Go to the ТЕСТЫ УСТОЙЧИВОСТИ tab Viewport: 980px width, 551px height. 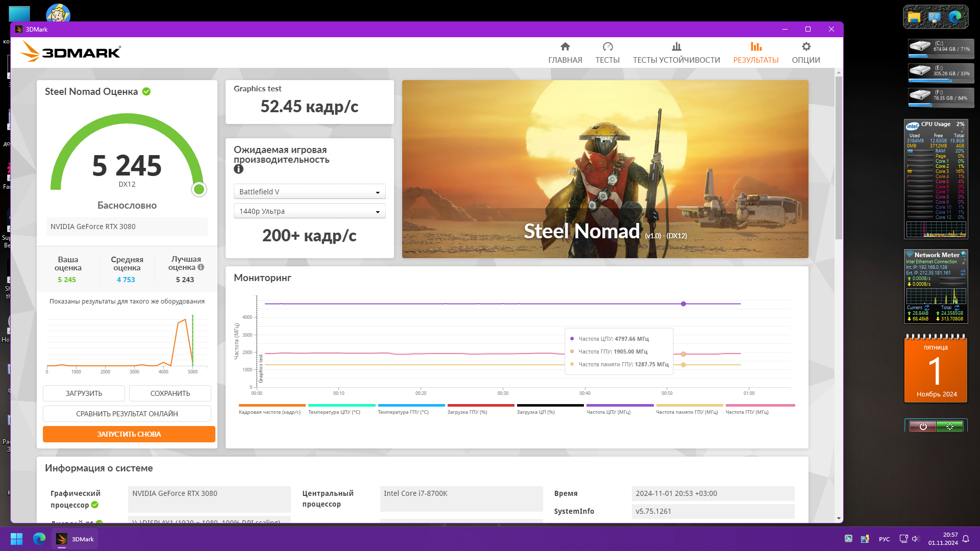pyautogui.click(x=676, y=60)
